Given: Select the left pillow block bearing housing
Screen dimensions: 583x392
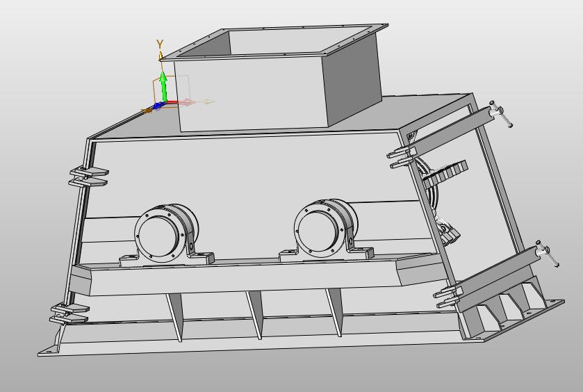Looking at the screenshot, I should coord(167,235).
